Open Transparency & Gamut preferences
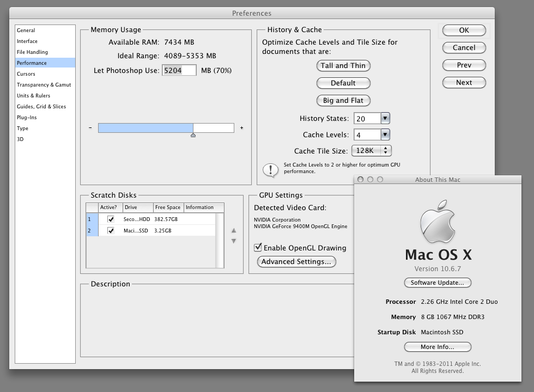 [44, 85]
